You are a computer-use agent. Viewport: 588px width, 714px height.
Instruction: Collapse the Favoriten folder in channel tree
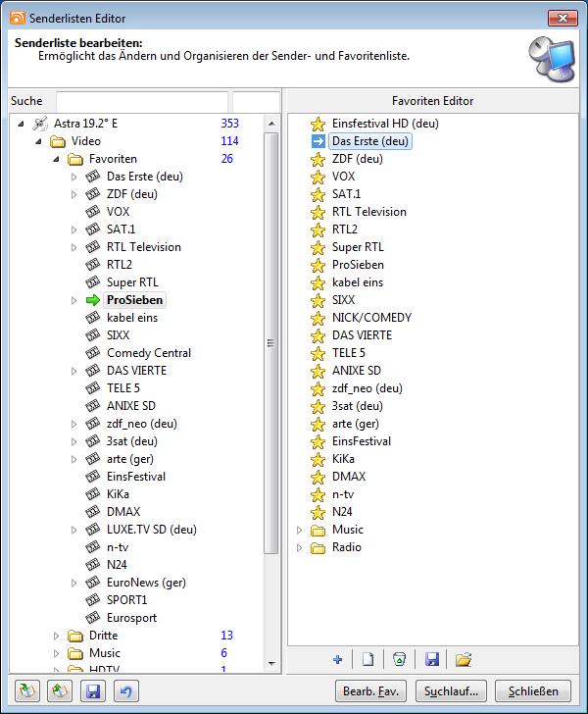click(56, 159)
